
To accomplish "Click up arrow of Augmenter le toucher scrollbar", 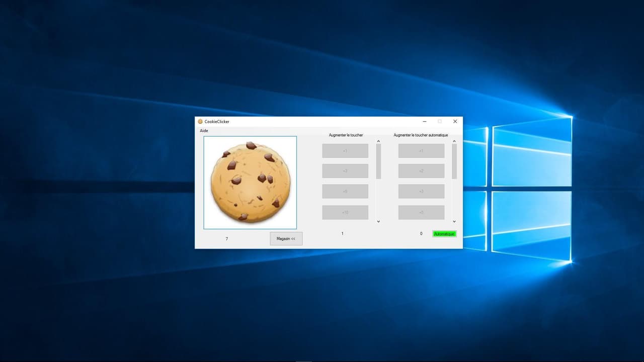I will point(378,141).
